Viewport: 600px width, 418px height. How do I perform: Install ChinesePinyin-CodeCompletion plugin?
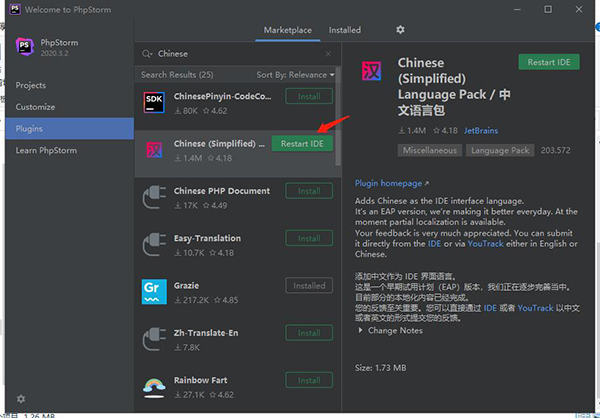pos(309,96)
